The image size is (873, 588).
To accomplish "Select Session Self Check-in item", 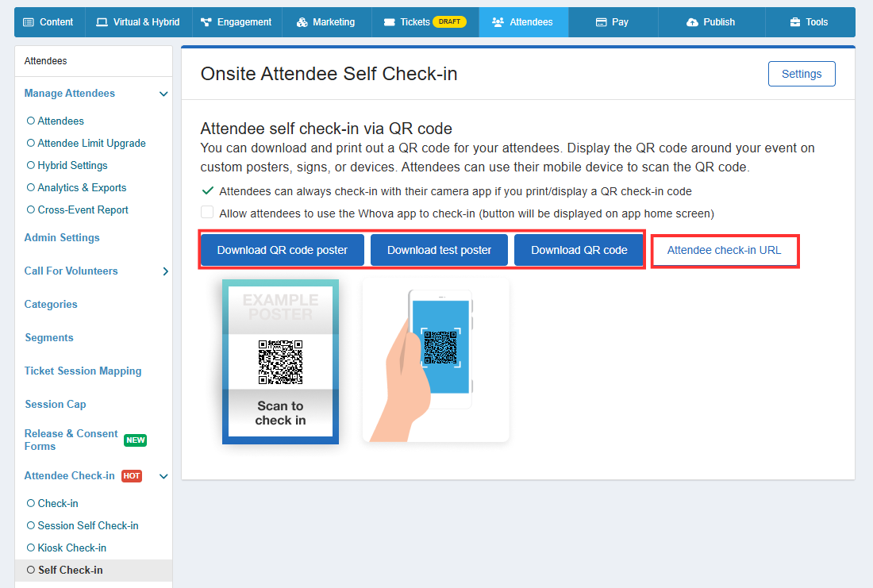I will point(83,525).
